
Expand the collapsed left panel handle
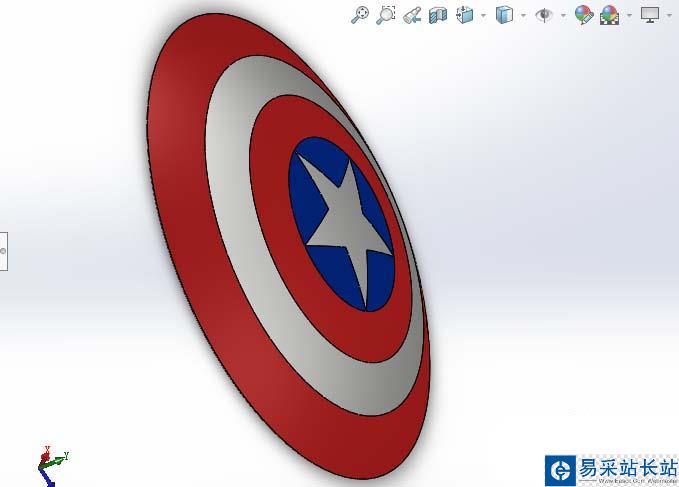coord(3,251)
